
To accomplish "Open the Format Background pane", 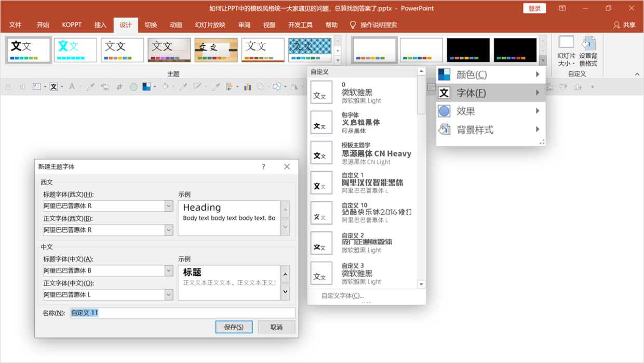I will point(588,52).
